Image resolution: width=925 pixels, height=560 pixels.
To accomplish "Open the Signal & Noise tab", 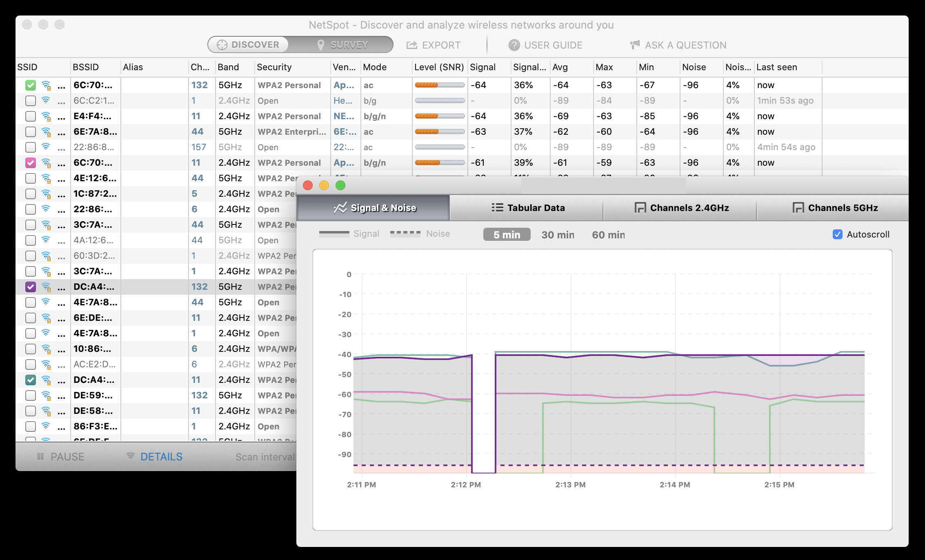I will coord(373,208).
